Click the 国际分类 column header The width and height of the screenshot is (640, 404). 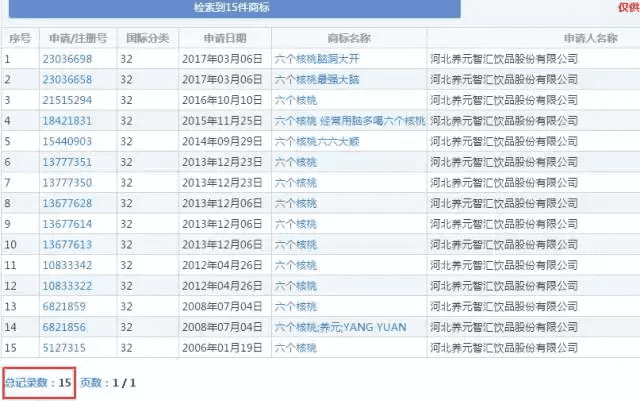coord(147,38)
